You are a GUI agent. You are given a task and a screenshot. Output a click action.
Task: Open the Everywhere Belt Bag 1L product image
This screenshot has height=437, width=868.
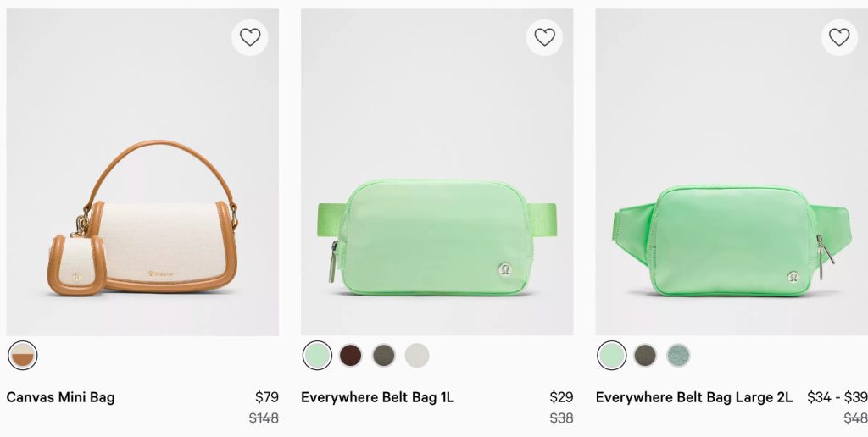tap(437, 186)
